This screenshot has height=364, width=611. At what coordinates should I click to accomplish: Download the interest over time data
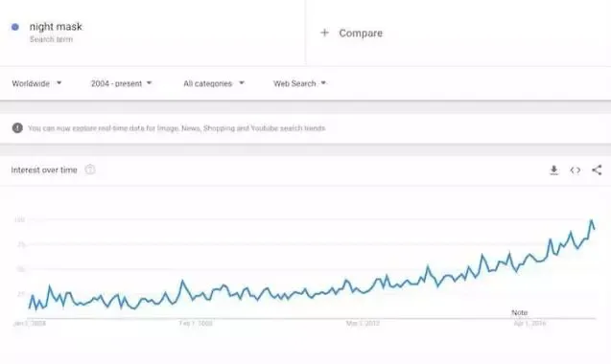click(x=553, y=171)
